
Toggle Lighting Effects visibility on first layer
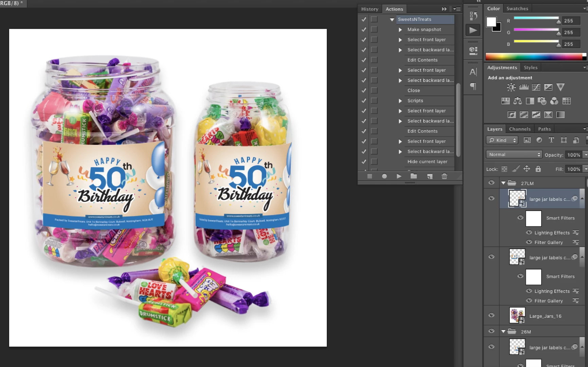coord(529,233)
